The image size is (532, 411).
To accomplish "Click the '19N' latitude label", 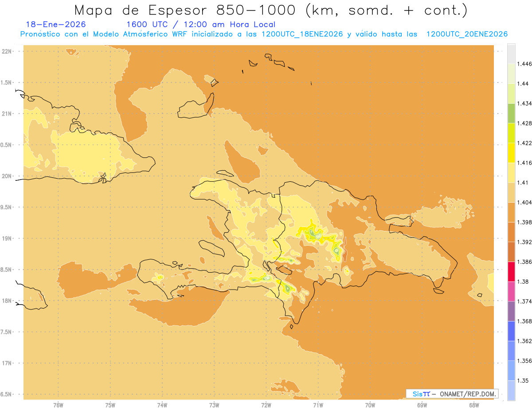I will (x=7, y=238).
